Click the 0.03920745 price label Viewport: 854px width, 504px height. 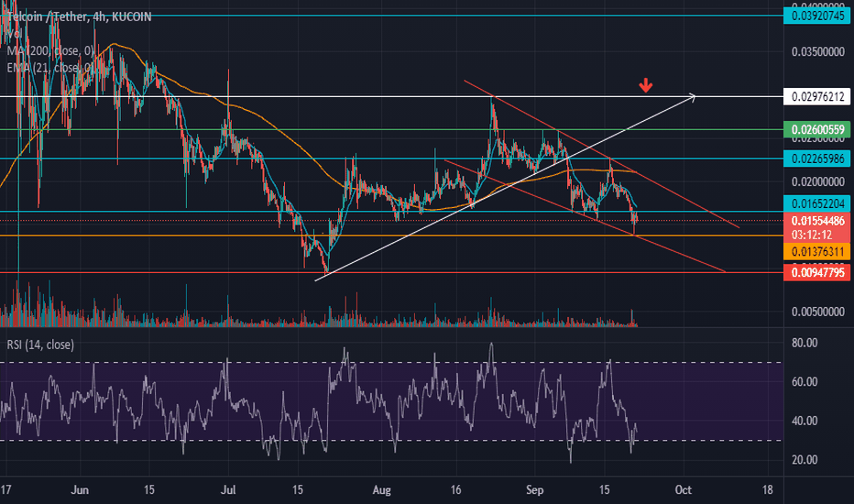817,16
